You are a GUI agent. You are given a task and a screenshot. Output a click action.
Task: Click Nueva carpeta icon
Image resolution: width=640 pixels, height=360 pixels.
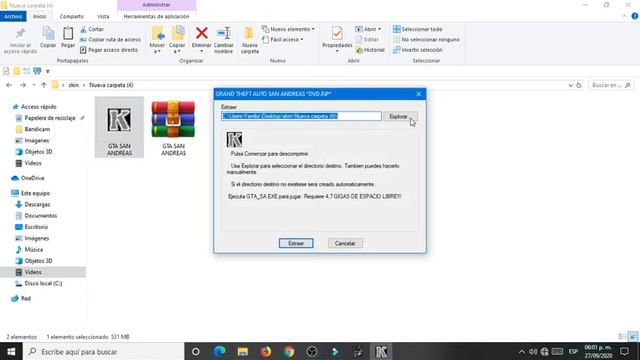coord(249,33)
